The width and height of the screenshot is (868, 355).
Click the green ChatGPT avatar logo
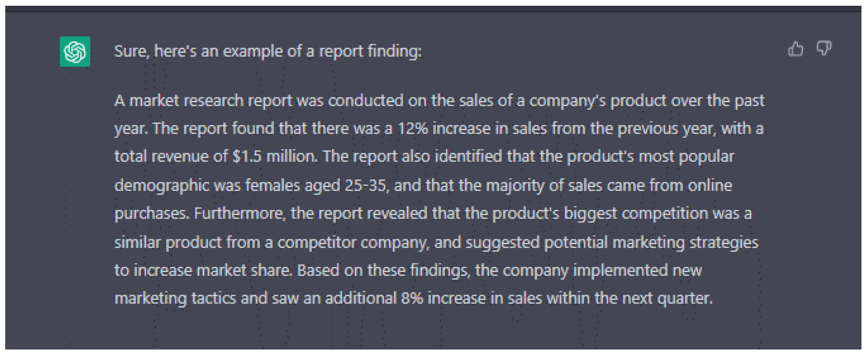tap(75, 51)
